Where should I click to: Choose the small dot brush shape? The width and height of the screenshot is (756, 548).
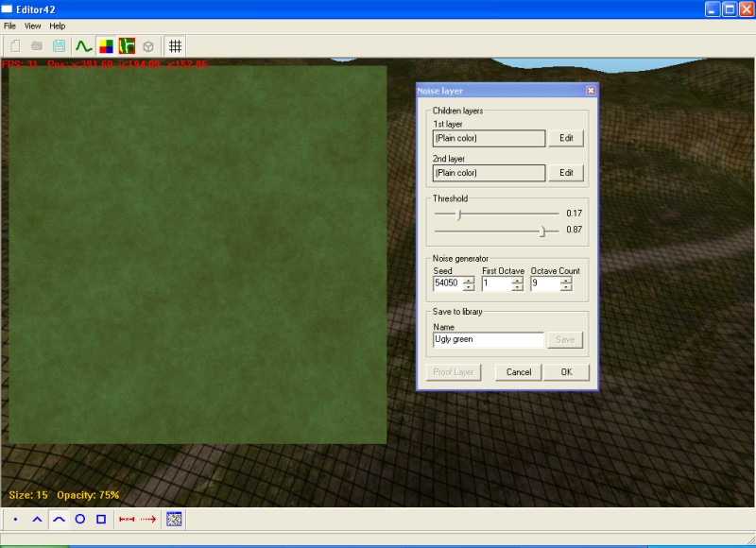15,519
